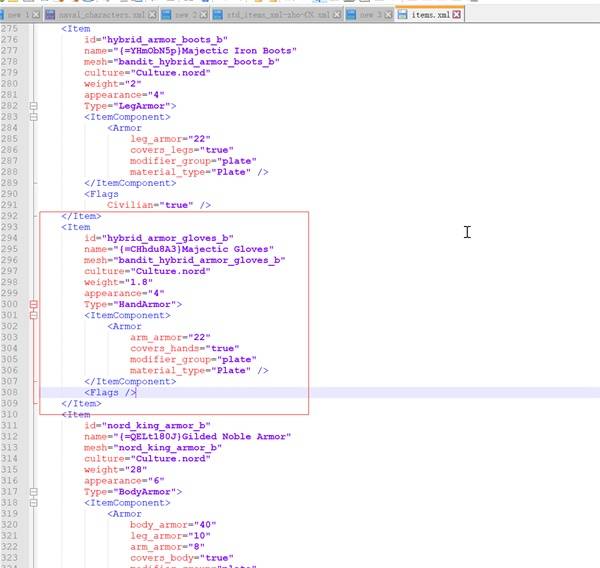600x568 pixels.
Task: Collapse the ItemComponent fold at line 301
Action: coord(33,315)
